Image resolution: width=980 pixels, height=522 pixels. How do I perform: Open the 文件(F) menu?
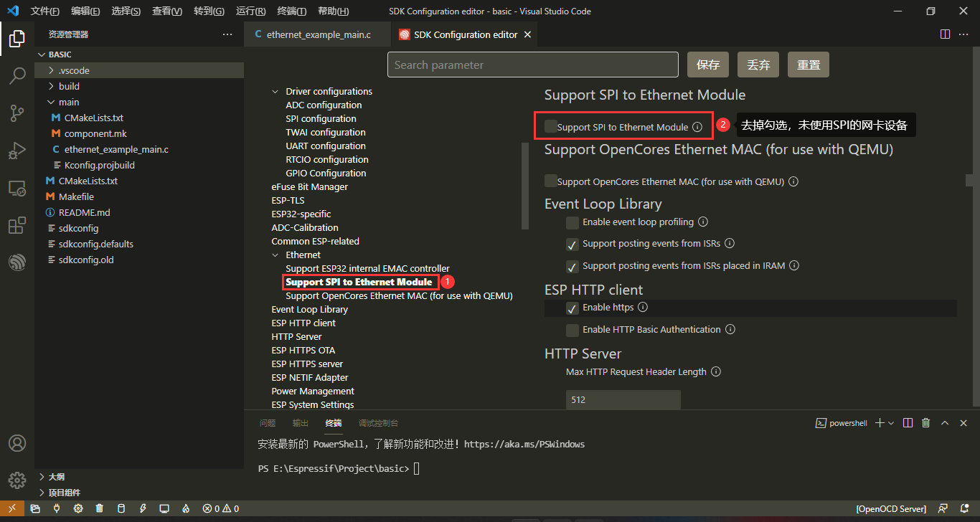(x=45, y=11)
